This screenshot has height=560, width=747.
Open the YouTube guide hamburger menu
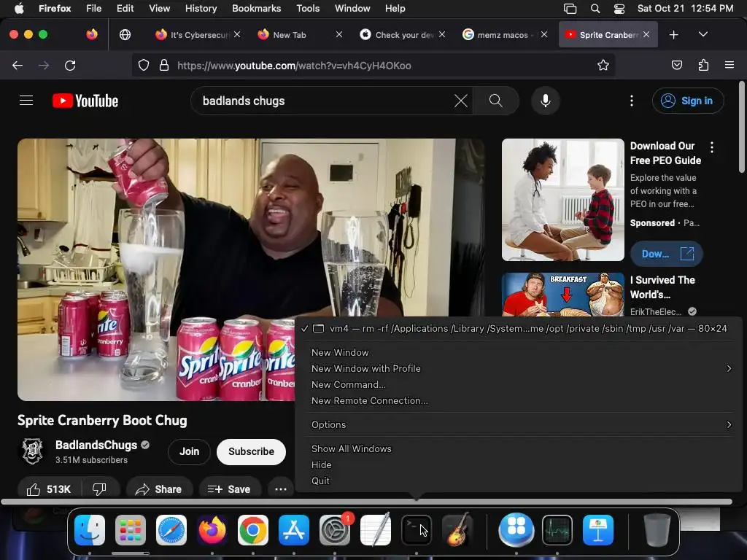26,101
